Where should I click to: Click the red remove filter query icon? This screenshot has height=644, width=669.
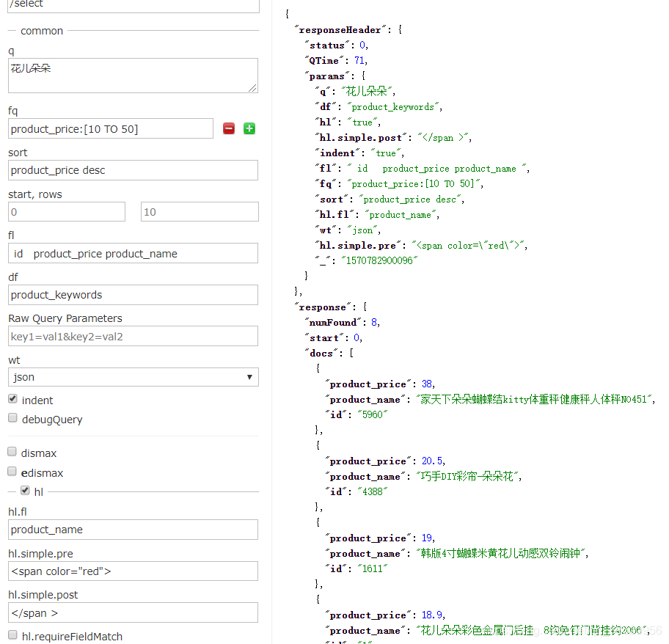coord(229,129)
